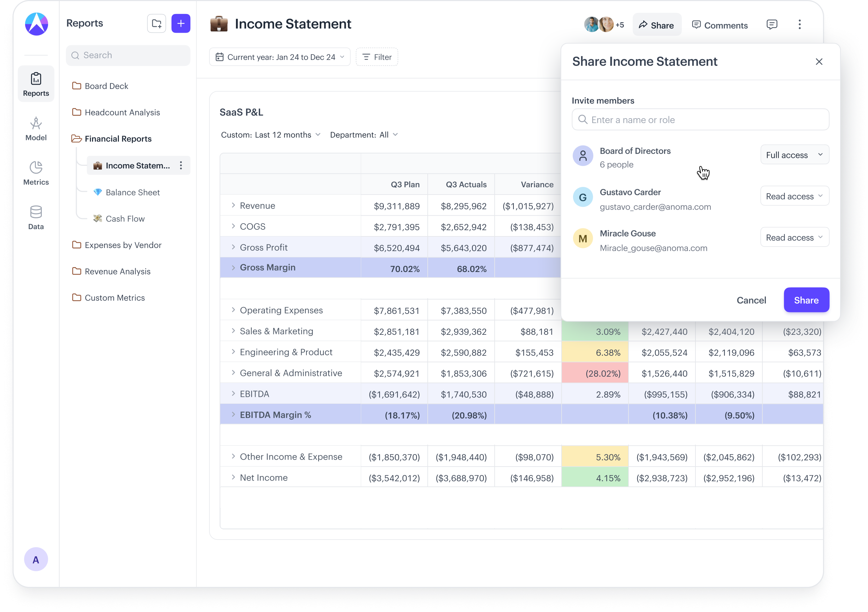868x612 pixels.
Task: Open the Metrics section in sidebar
Action: [x=36, y=173]
